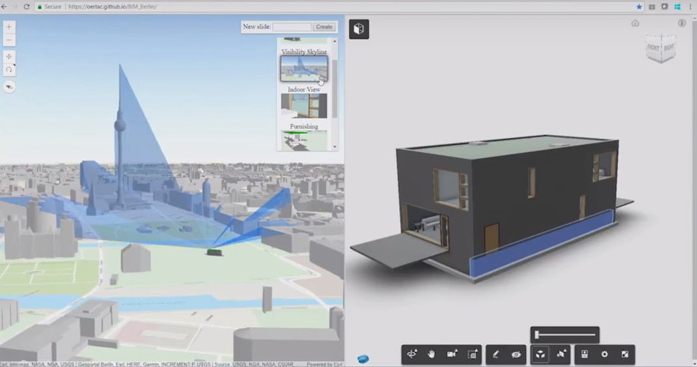Focus the New slide name field
The image size is (697, 367).
click(292, 27)
